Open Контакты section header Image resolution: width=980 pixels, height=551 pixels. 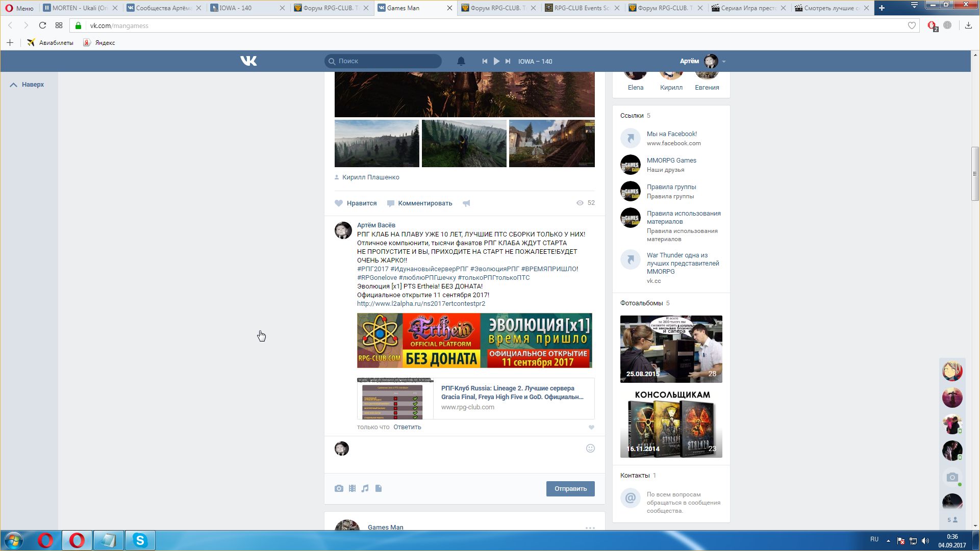coord(635,476)
